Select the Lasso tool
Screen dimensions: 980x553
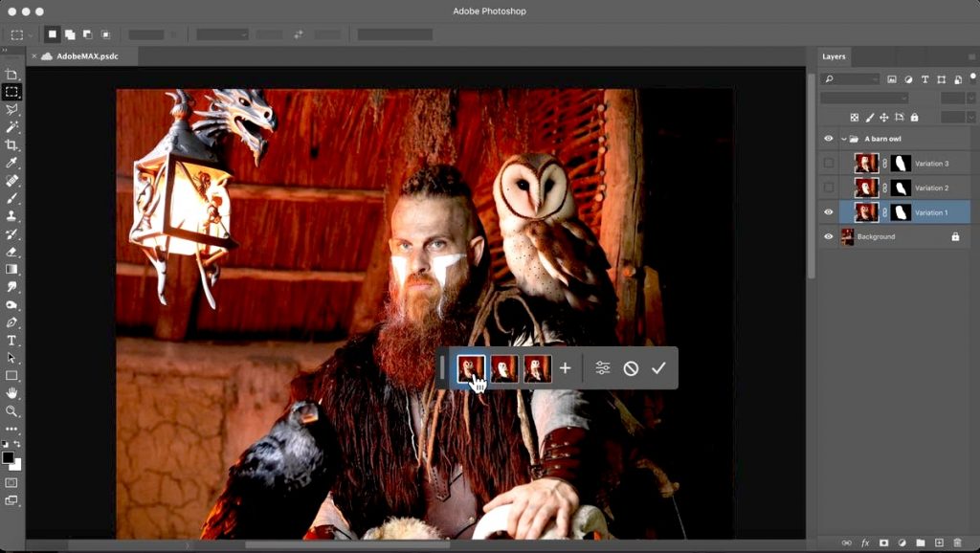click(12, 109)
